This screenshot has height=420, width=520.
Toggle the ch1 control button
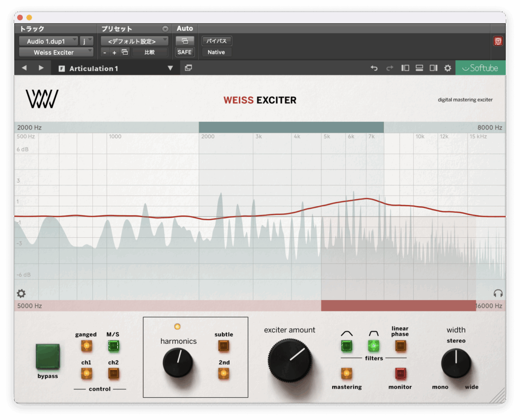pyautogui.click(x=86, y=374)
